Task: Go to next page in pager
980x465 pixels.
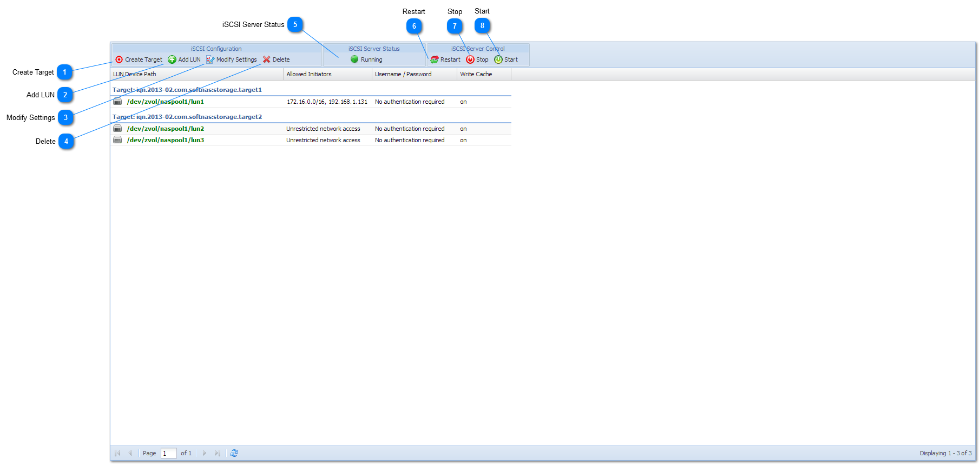Action: pos(205,453)
